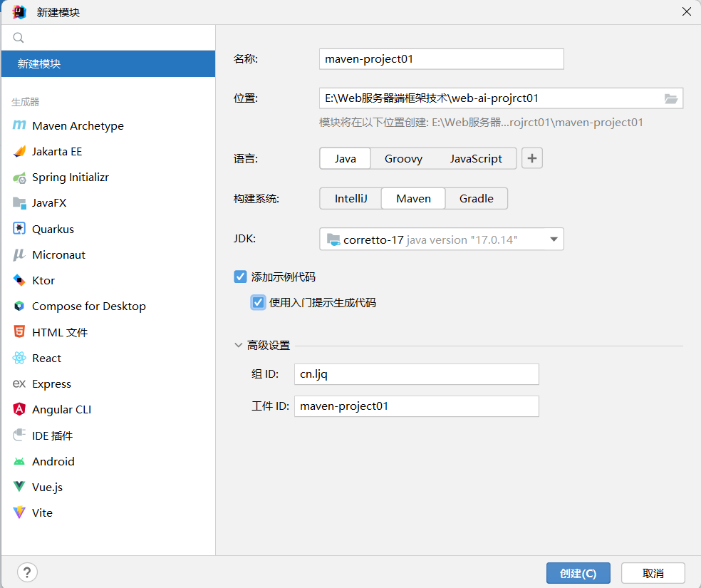This screenshot has height=588, width=701.
Task: Click the 名称 input field
Action: click(x=441, y=59)
